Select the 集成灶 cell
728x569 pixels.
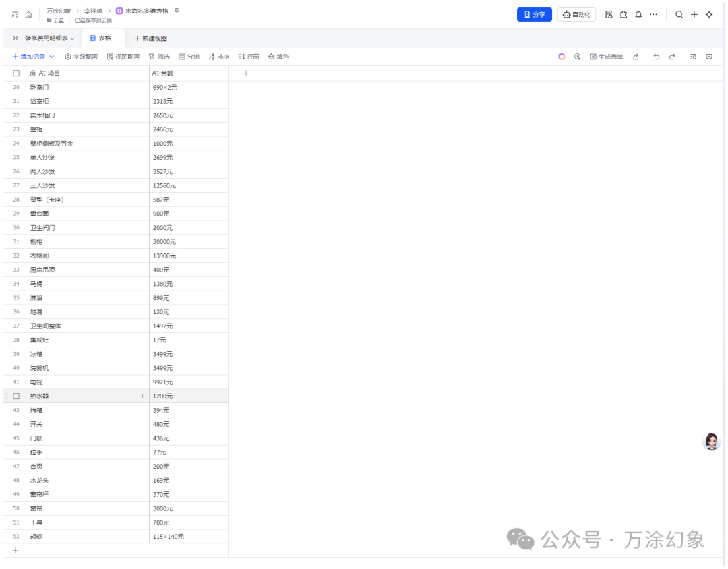(x=87, y=340)
